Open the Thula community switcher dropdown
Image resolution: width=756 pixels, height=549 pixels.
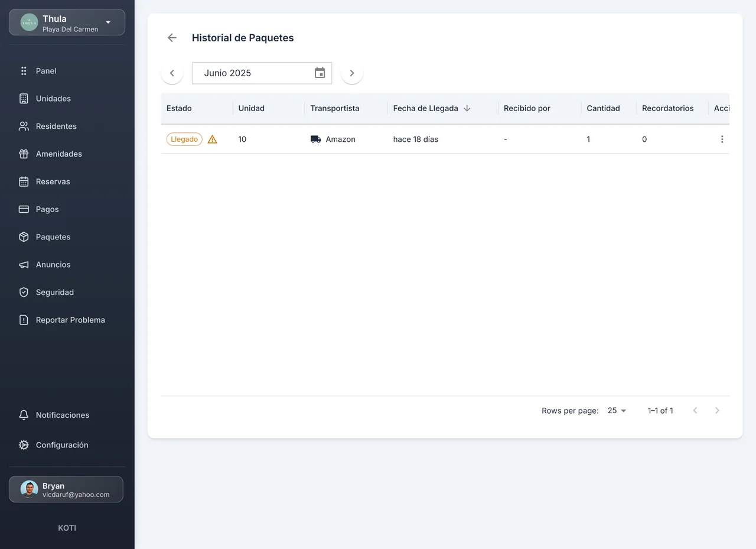(67, 22)
